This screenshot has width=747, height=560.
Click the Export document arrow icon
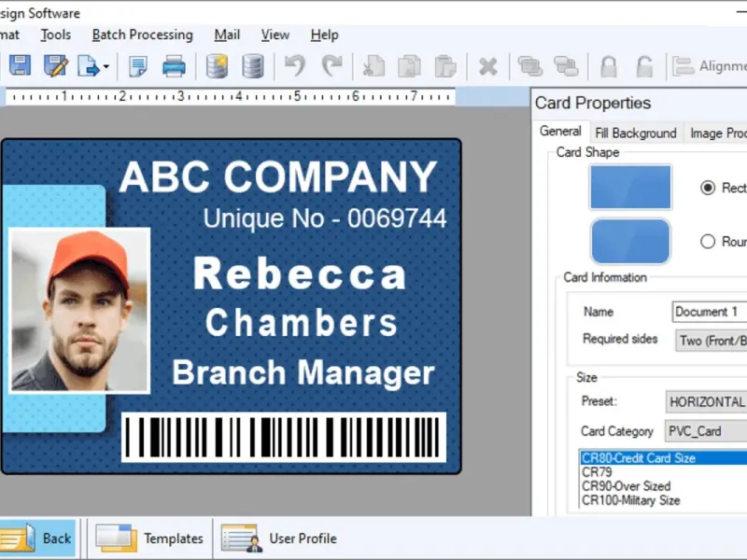[x=89, y=66]
